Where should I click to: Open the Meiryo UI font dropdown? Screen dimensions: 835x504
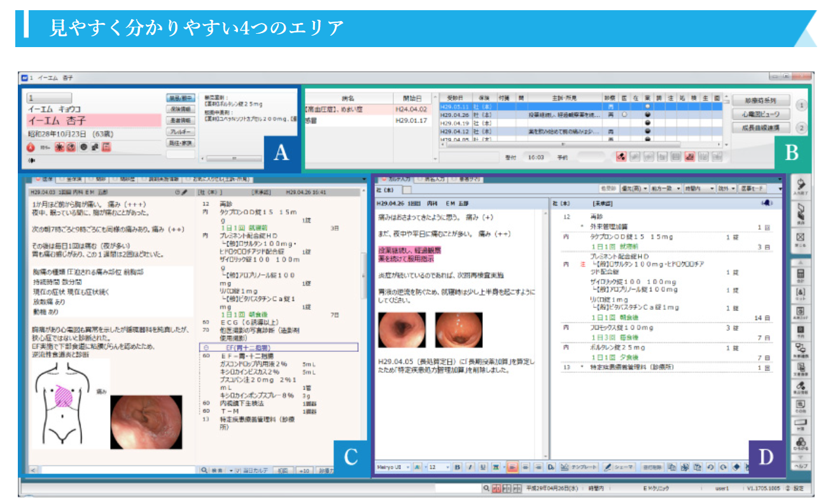coord(393,467)
